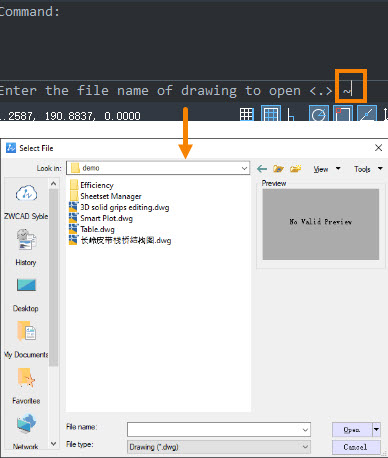Viewport: 388px width, 458px height.
Task: Go to Desktop in the places sidebar
Action: click(26, 295)
